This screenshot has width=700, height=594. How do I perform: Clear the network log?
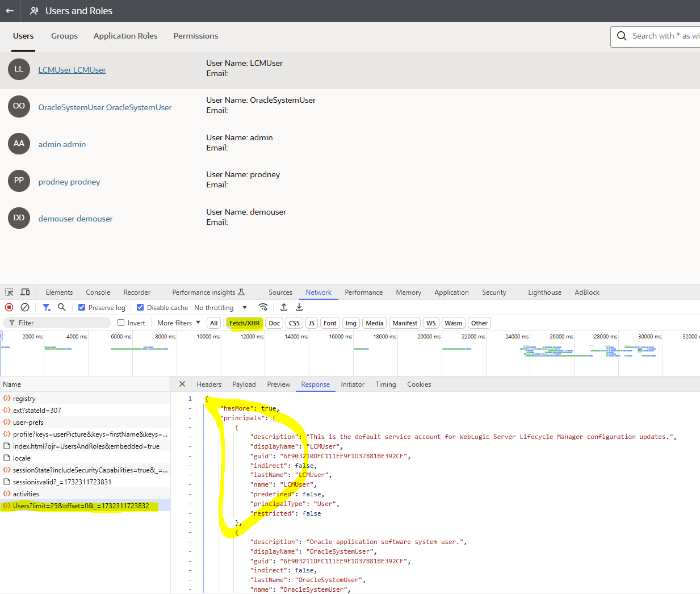[25, 307]
